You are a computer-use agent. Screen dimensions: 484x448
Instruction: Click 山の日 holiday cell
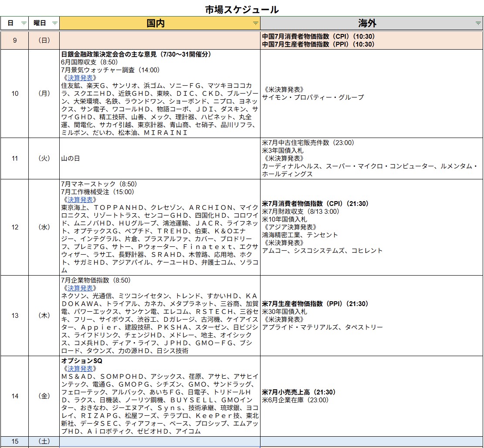click(160, 158)
